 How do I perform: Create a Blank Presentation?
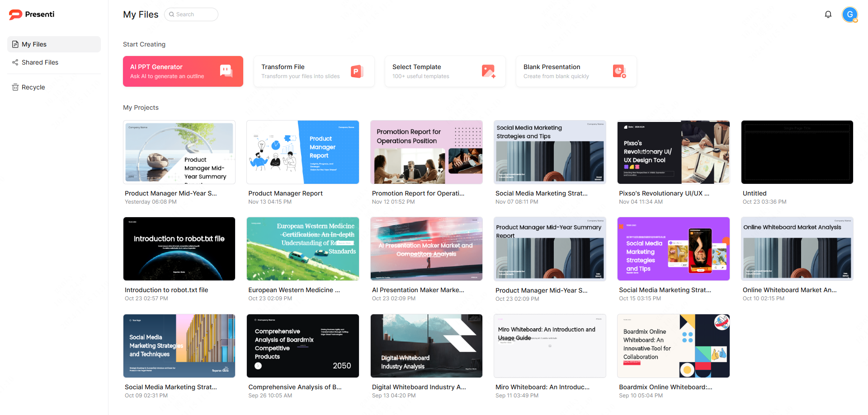point(576,71)
